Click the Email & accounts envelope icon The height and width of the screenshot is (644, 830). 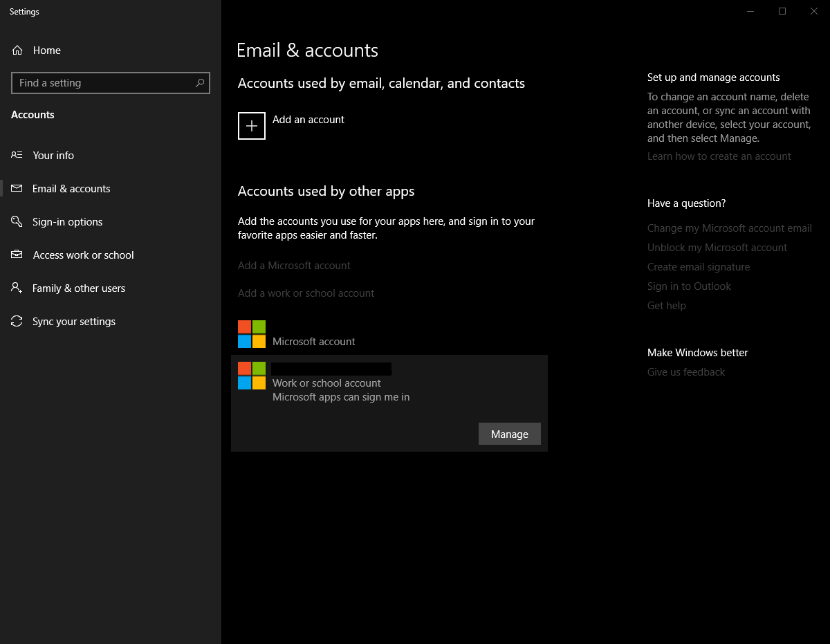click(17, 188)
